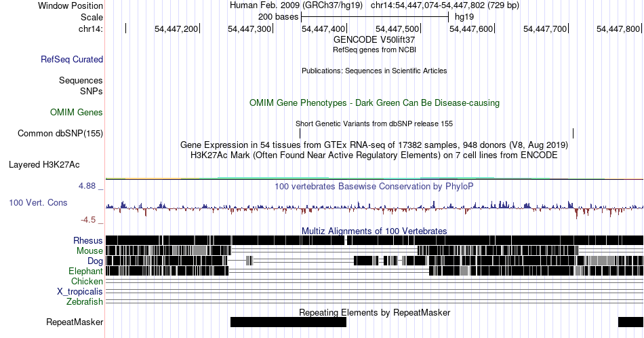Click the 'Human Feb. 2009 (GRCh37/hg19)' assembly text

pos(296,5)
